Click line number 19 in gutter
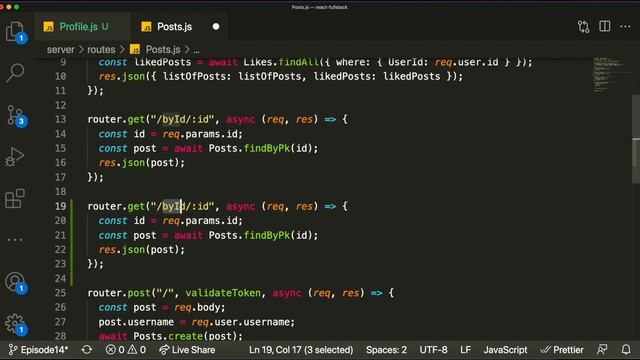The height and width of the screenshot is (360, 640). [x=60, y=206]
